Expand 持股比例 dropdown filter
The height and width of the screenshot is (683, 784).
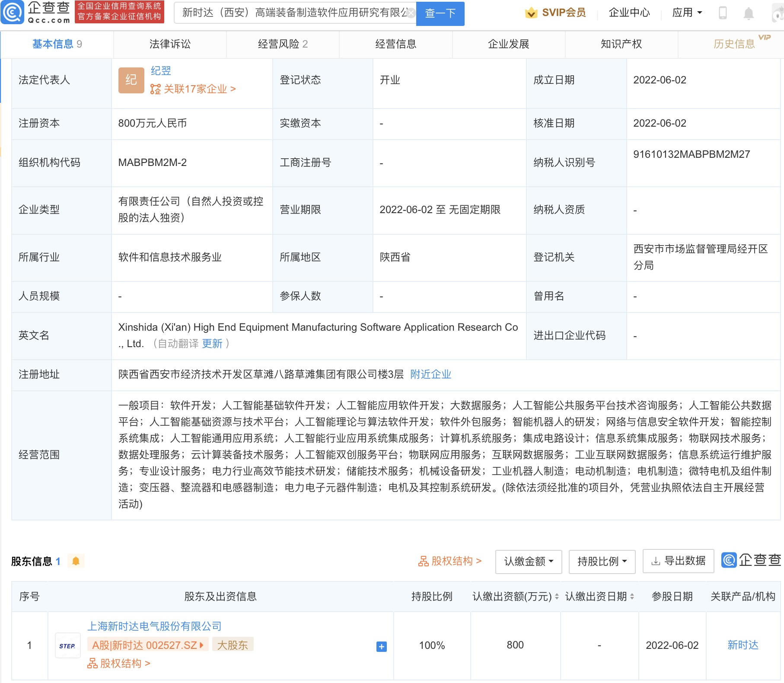pyautogui.click(x=602, y=562)
